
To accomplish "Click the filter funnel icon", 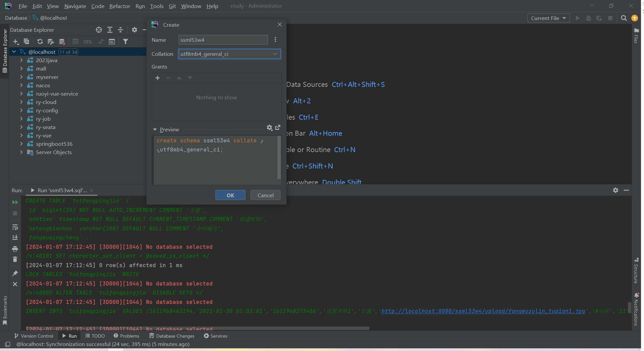I will (126, 41).
